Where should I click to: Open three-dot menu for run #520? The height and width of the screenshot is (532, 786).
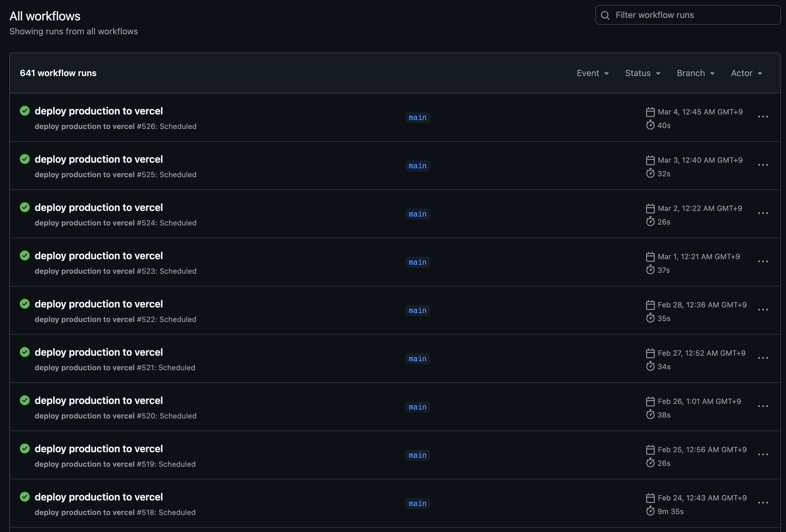763,406
